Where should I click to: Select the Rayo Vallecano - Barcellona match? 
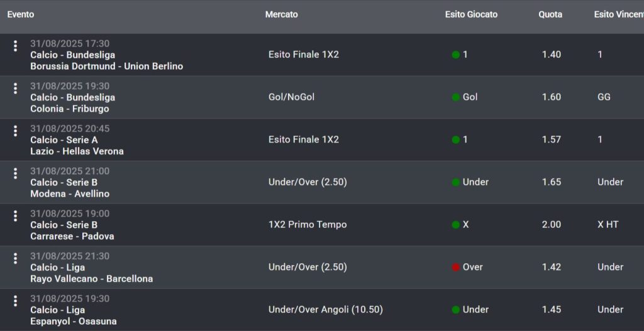pyautogui.click(x=91, y=278)
